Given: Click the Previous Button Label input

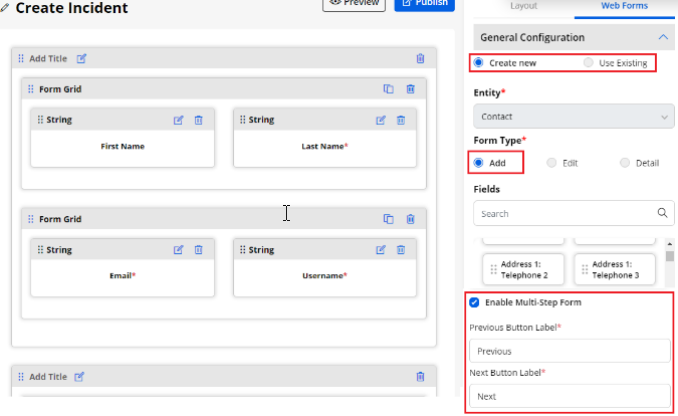Looking at the screenshot, I should pos(570,351).
